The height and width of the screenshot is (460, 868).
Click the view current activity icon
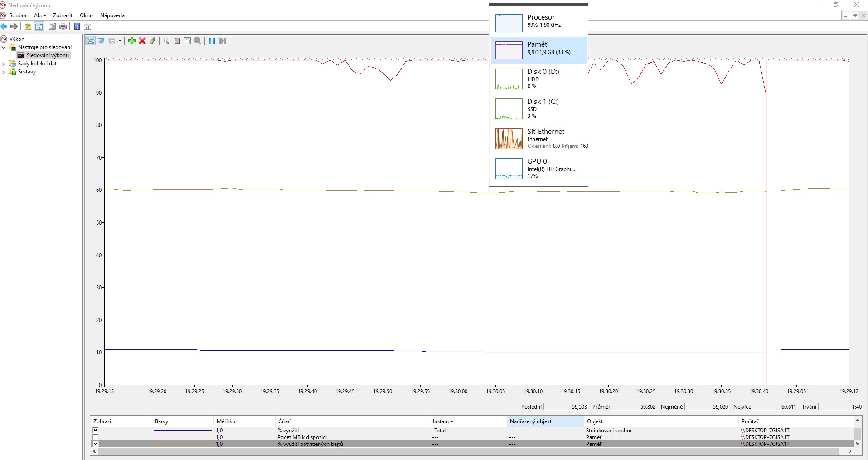[x=91, y=41]
